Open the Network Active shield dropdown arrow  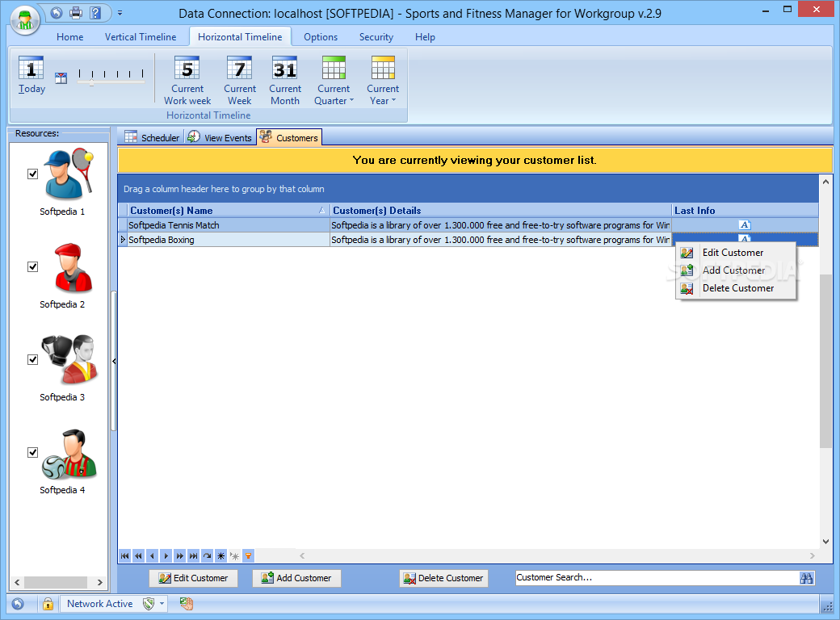pyautogui.click(x=162, y=604)
